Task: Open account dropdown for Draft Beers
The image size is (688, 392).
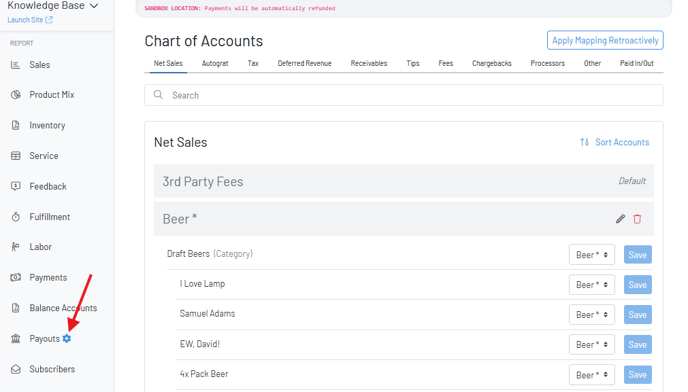Action: tap(591, 255)
